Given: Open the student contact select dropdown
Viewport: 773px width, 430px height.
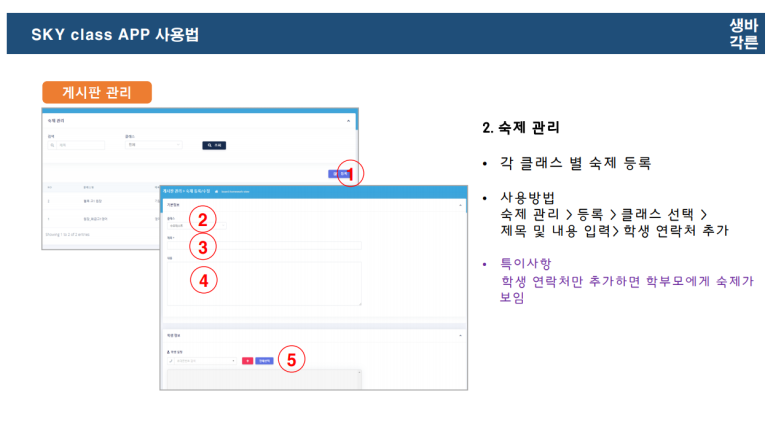Looking at the screenshot, I should (x=206, y=361).
